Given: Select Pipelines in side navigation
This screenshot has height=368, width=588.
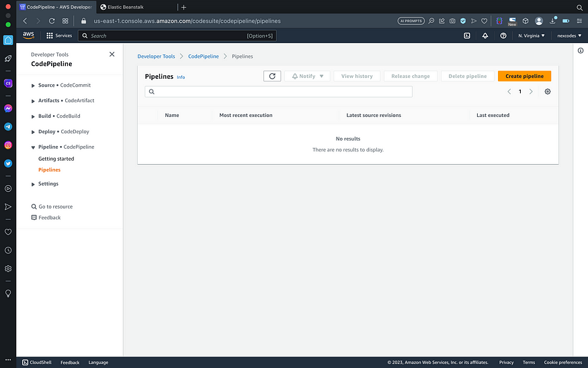Looking at the screenshot, I should pos(49,170).
